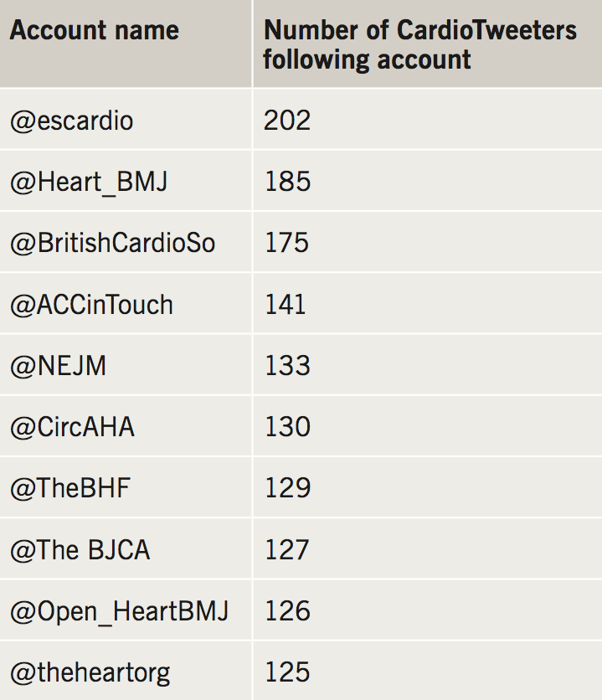Click the @ACCinTouch handle
Screen dimensions: 602x700
(91, 304)
